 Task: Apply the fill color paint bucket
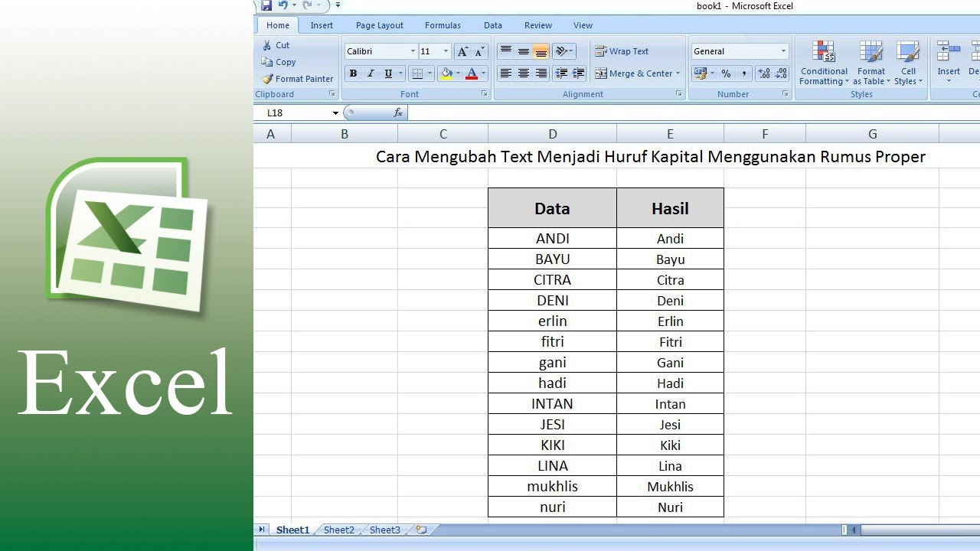[446, 73]
